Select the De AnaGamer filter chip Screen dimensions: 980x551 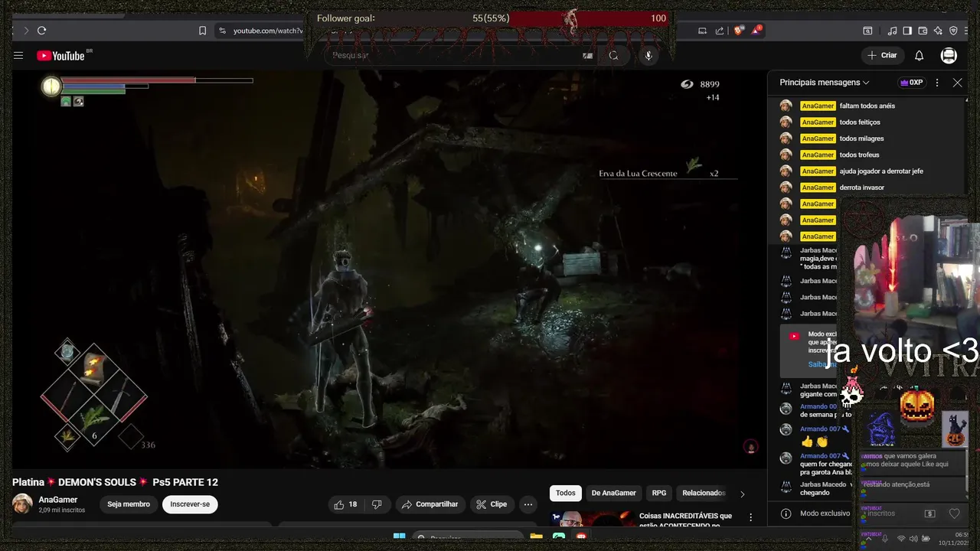(x=613, y=493)
